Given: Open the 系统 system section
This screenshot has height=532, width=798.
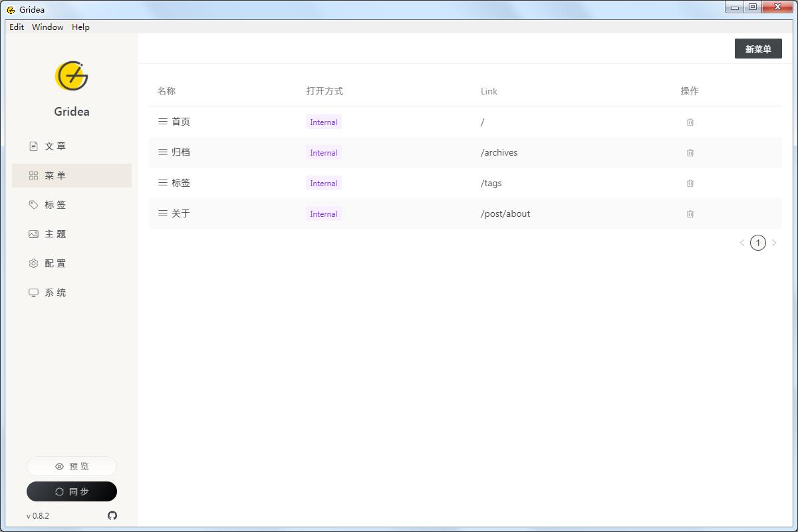Looking at the screenshot, I should [x=55, y=293].
